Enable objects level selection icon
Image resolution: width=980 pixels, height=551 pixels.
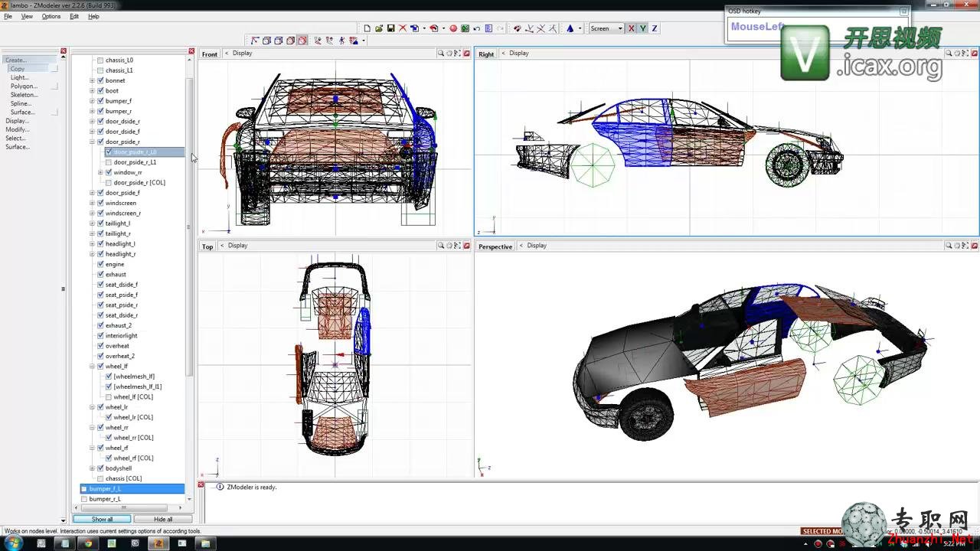[x=290, y=41]
